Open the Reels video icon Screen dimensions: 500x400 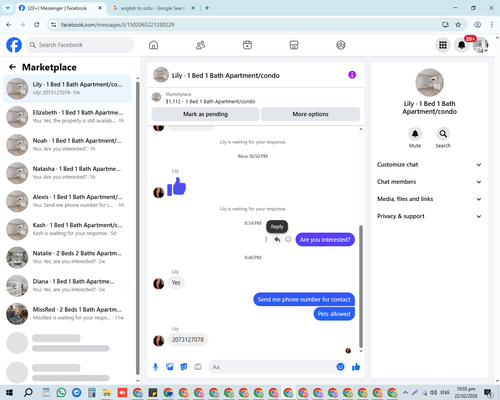tap(247, 45)
